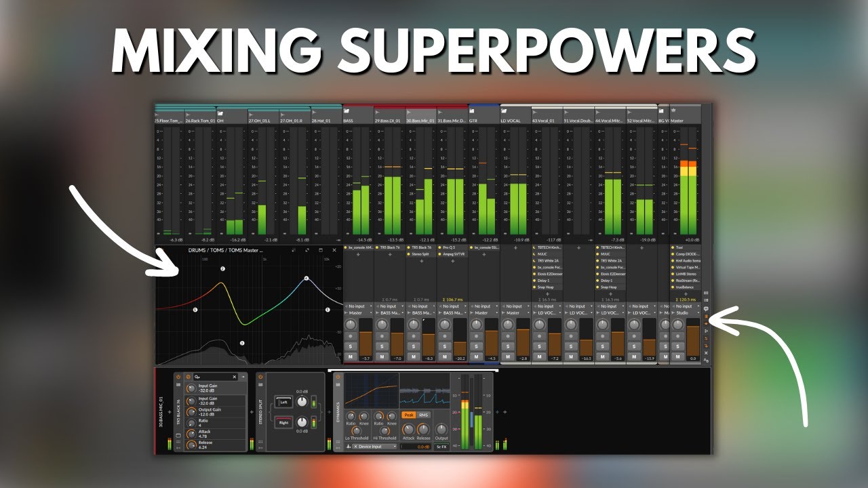Mute the Master channel
The width and height of the screenshot is (868, 488).
[x=678, y=357]
